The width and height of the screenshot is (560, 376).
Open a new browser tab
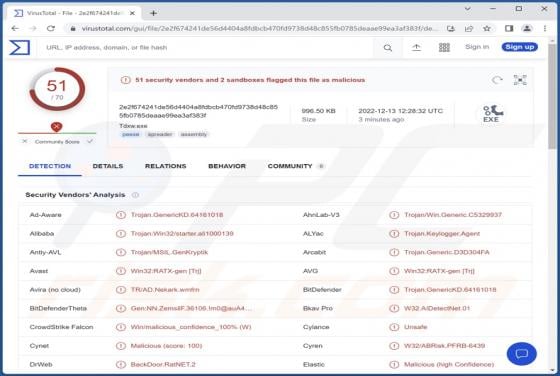point(154,13)
